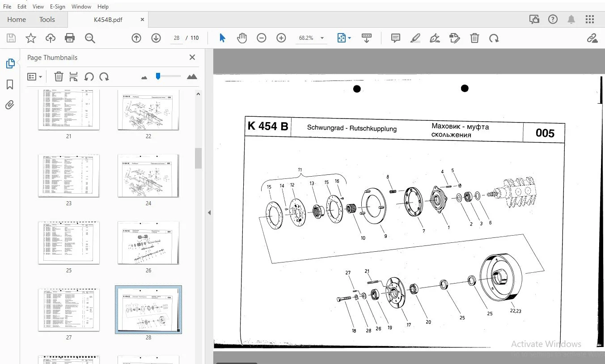The height and width of the screenshot is (364, 605).
Task: Share a link to the file
Action: click(592, 38)
